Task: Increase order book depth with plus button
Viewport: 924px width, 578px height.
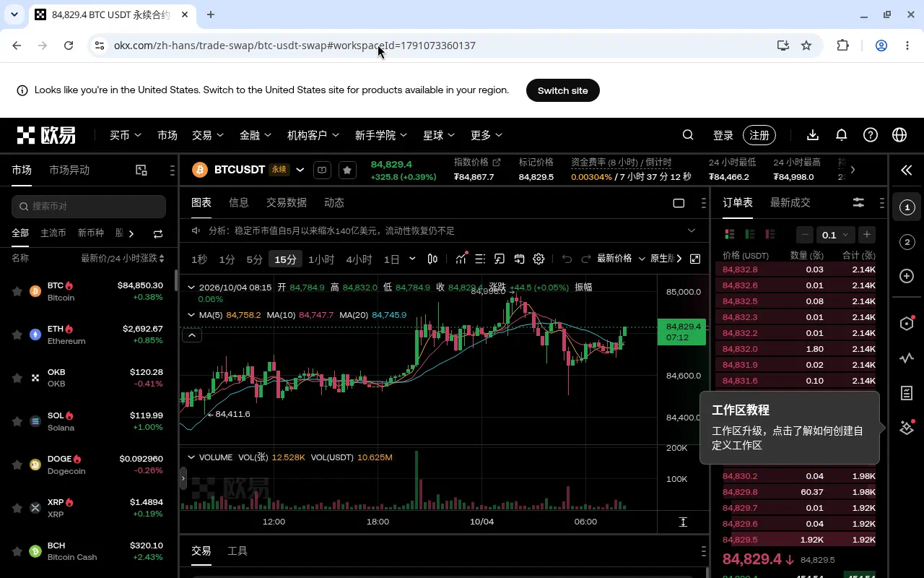Action: click(x=867, y=235)
